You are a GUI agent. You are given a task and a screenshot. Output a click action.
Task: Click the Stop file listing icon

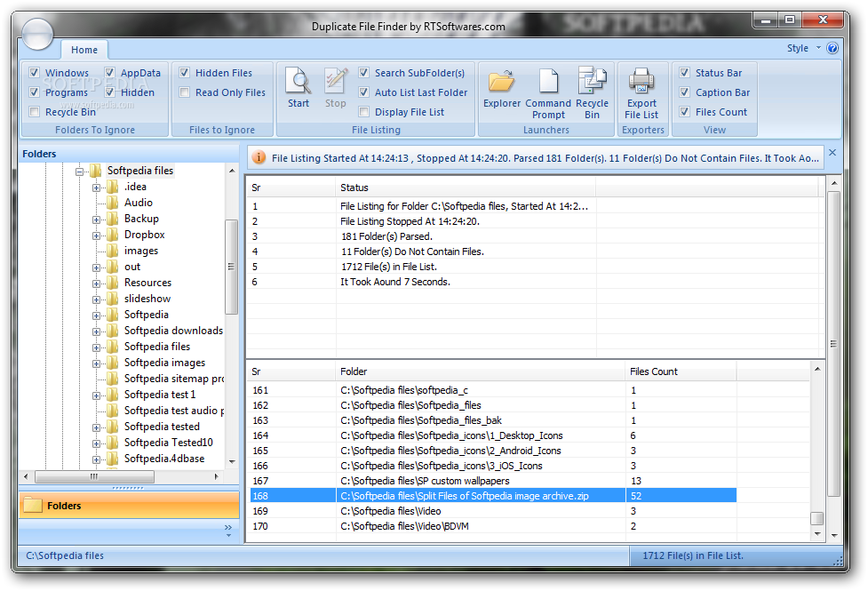[x=336, y=80]
